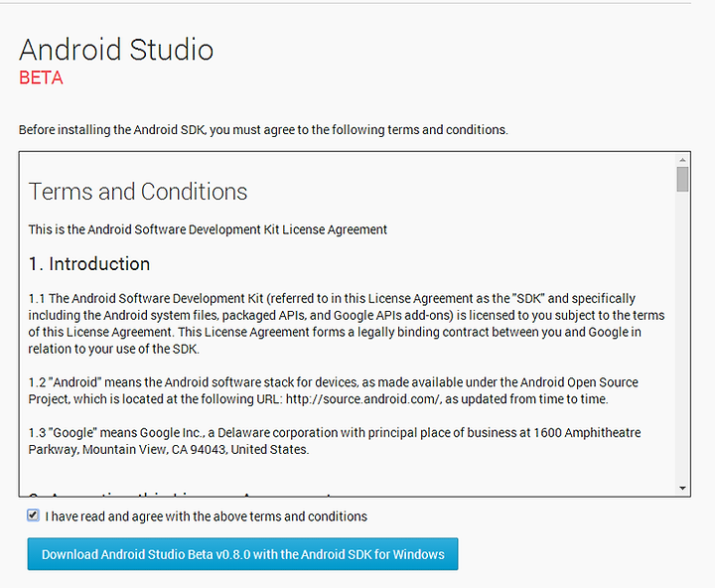
Task: Download Android Studio Beta v0.8.0 for Windows
Action: pyautogui.click(x=242, y=554)
